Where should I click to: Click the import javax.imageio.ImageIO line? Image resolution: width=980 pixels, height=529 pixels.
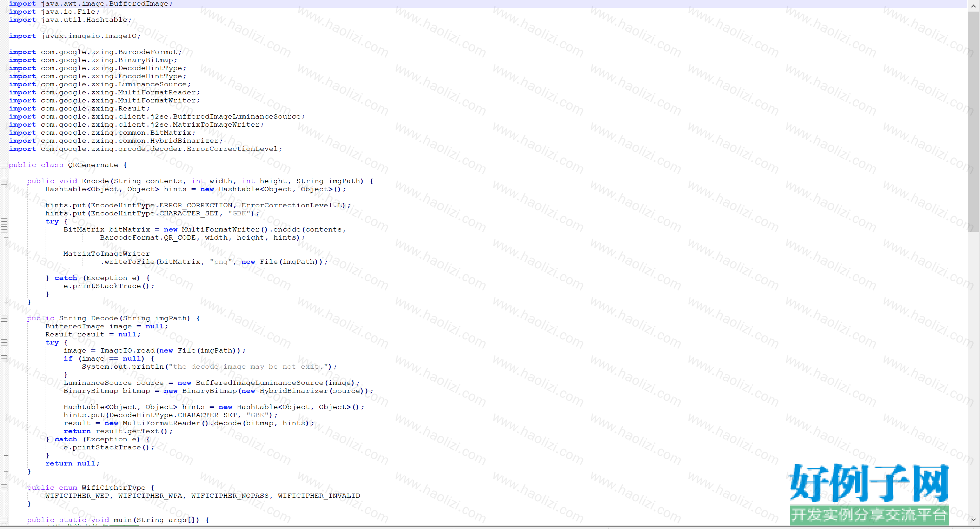coord(74,36)
